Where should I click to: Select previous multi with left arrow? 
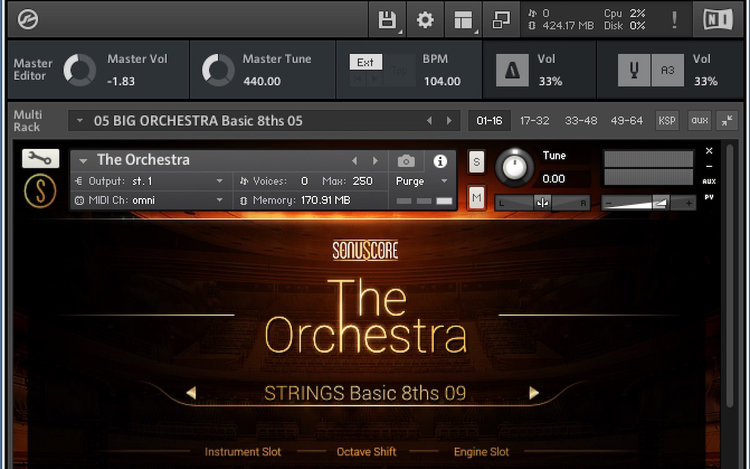click(x=429, y=121)
